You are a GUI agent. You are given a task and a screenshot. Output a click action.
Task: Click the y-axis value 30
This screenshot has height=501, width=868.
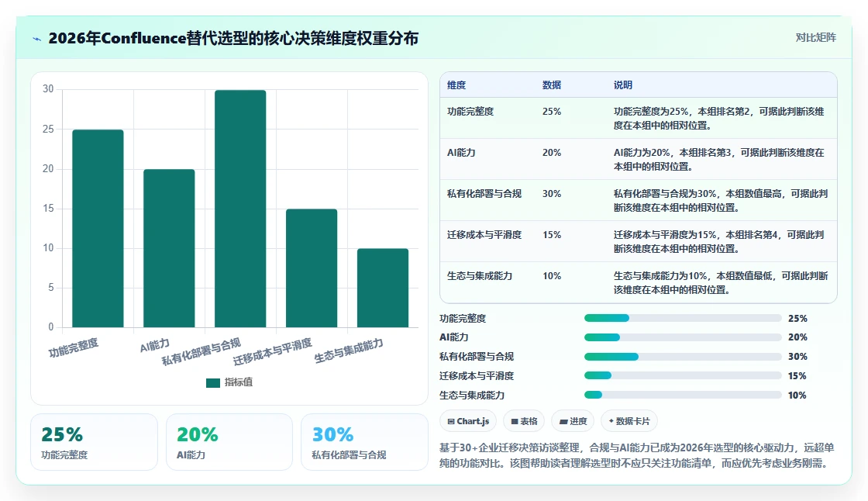tap(48, 89)
